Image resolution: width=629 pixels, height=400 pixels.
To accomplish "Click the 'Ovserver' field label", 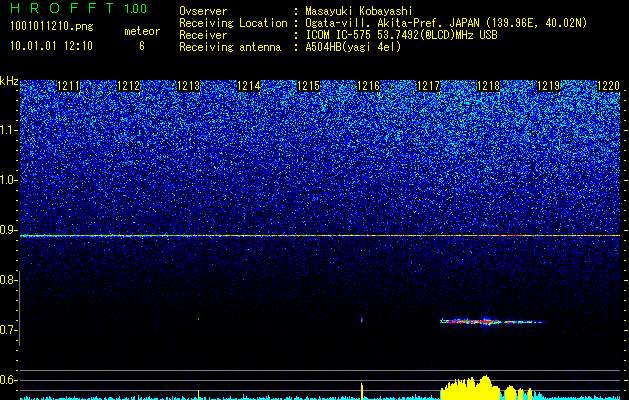I will pyautogui.click(x=203, y=11).
